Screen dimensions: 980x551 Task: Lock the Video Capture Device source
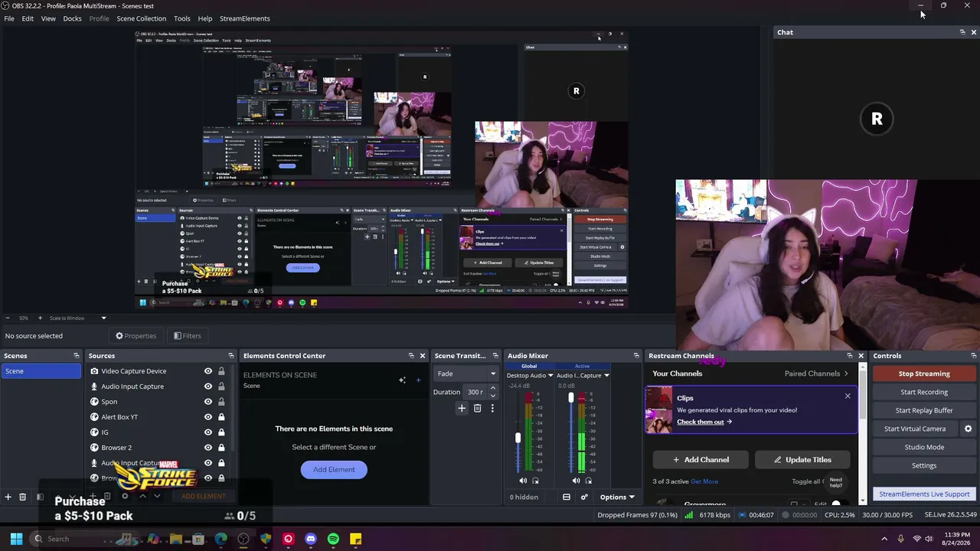click(x=221, y=371)
